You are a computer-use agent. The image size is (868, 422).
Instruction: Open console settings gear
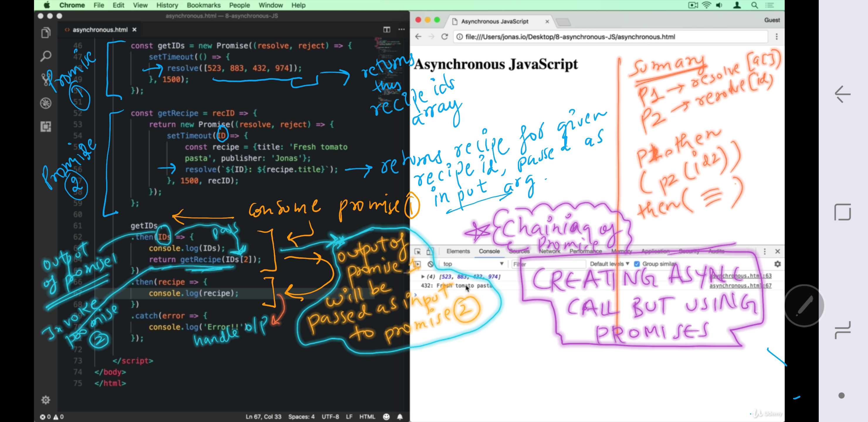click(x=777, y=264)
